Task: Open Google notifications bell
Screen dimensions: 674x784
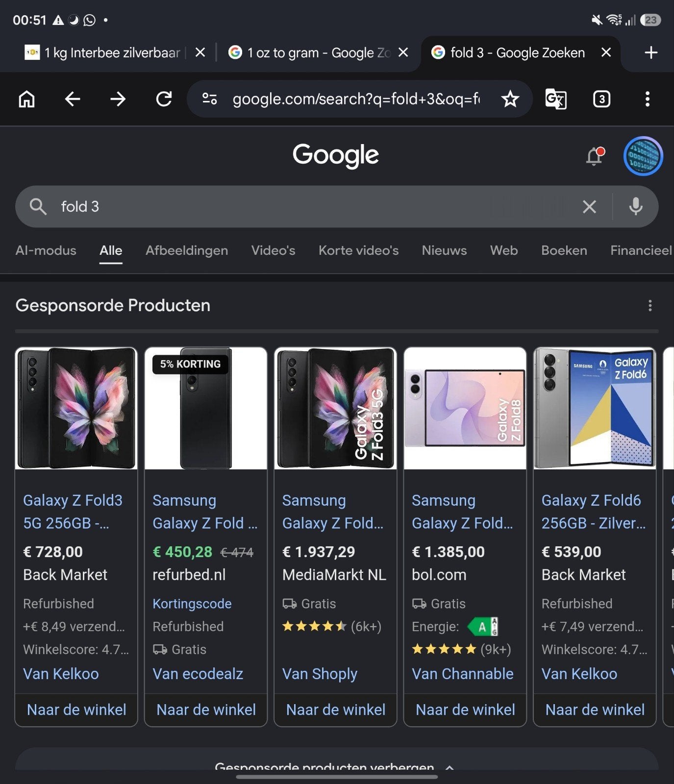Action: tap(595, 156)
